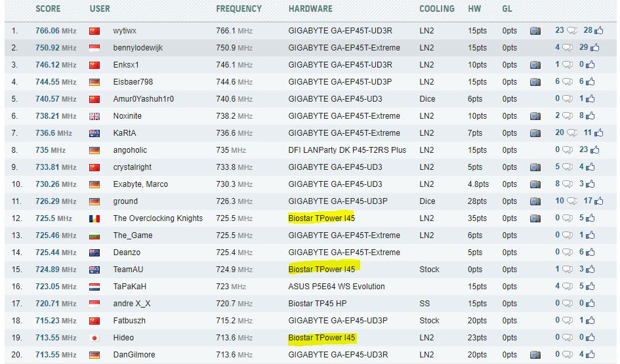Click 4.8pts in Exabyte, Marco row

[x=478, y=184]
